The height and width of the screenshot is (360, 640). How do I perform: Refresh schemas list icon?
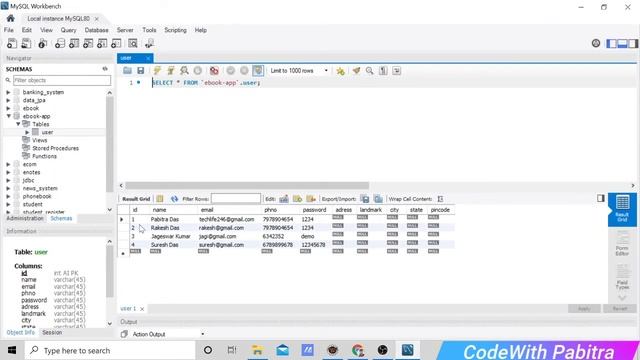(x=105, y=69)
